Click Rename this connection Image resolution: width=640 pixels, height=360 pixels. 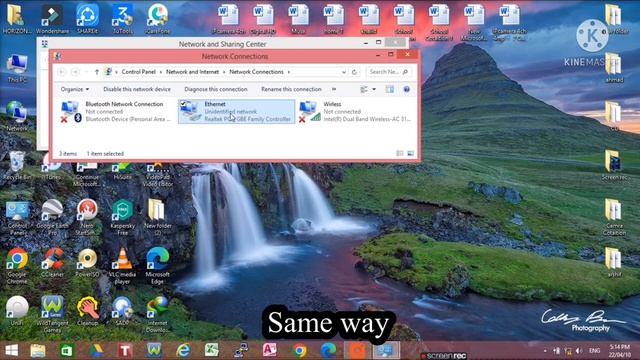click(291, 89)
